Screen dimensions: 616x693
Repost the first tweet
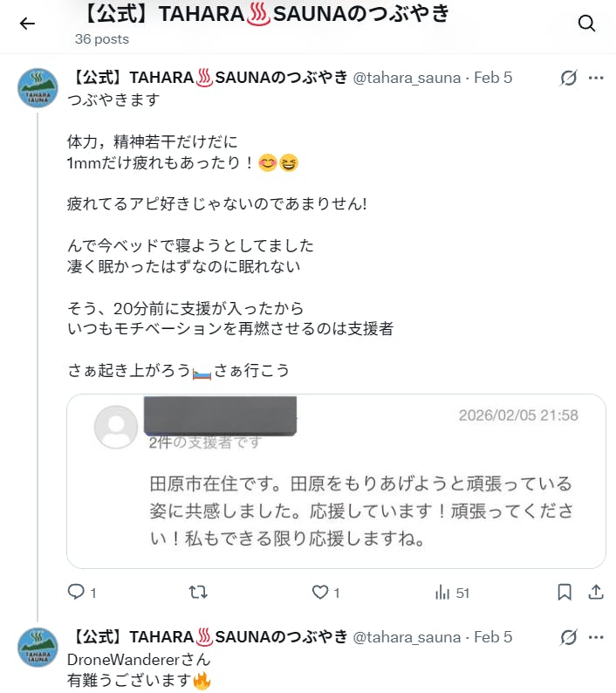tap(198, 593)
